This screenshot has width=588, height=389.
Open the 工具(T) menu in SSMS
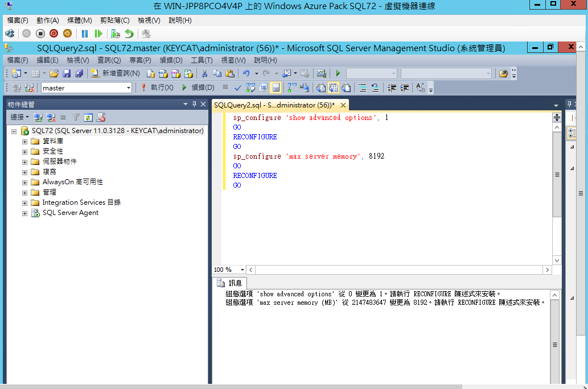[x=202, y=60]
